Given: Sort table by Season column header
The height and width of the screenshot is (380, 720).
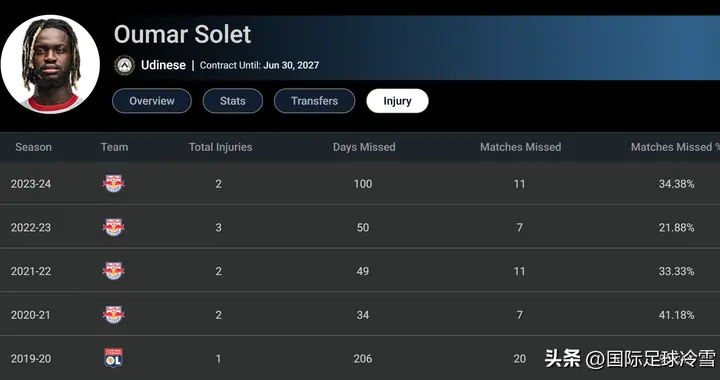Looking at the screenshot, I should [x=34, y=147].
